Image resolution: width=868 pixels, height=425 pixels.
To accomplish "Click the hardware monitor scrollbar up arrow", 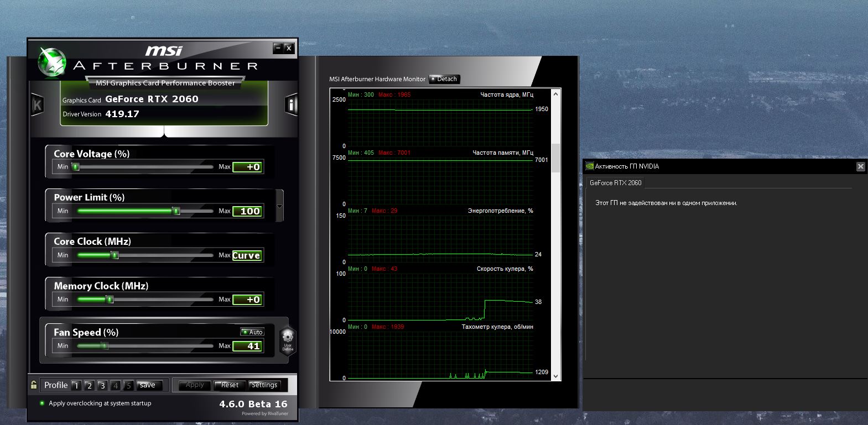I will pyautogui.click(x=556, y=94).
